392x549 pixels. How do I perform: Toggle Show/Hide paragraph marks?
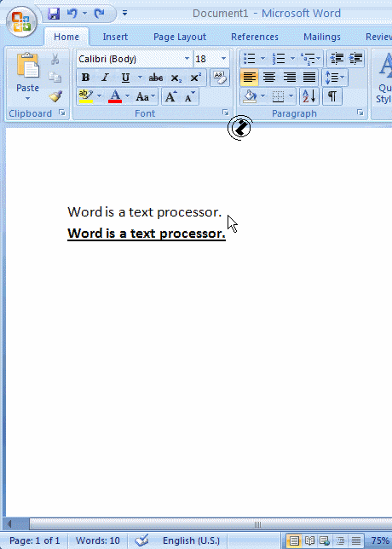332,96
